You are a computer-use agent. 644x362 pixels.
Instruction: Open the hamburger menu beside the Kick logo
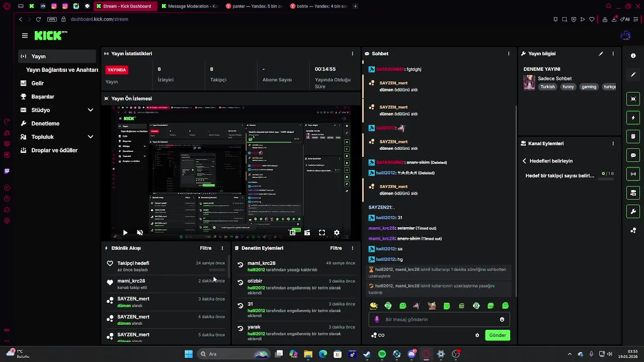[x=25, y=36]
